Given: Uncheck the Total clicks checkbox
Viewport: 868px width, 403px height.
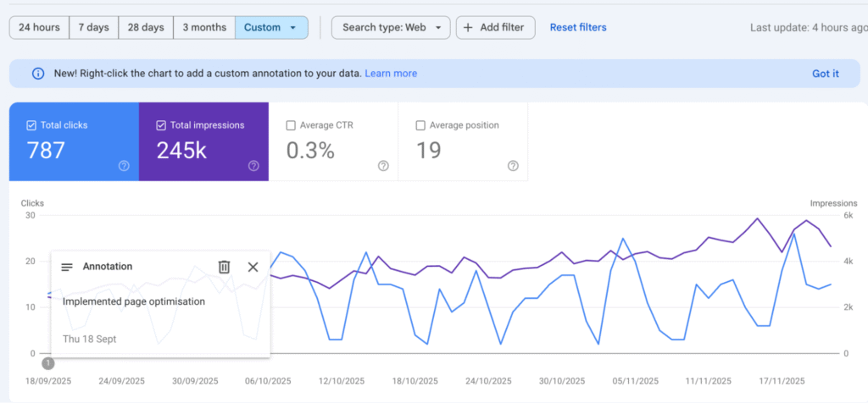Looking at the screenshot, I should 31,125.
